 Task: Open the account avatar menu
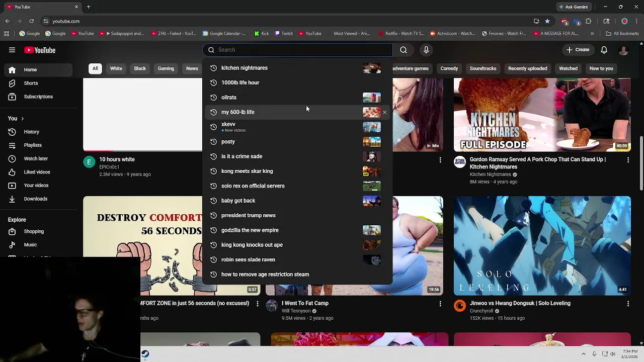[623, 50]
